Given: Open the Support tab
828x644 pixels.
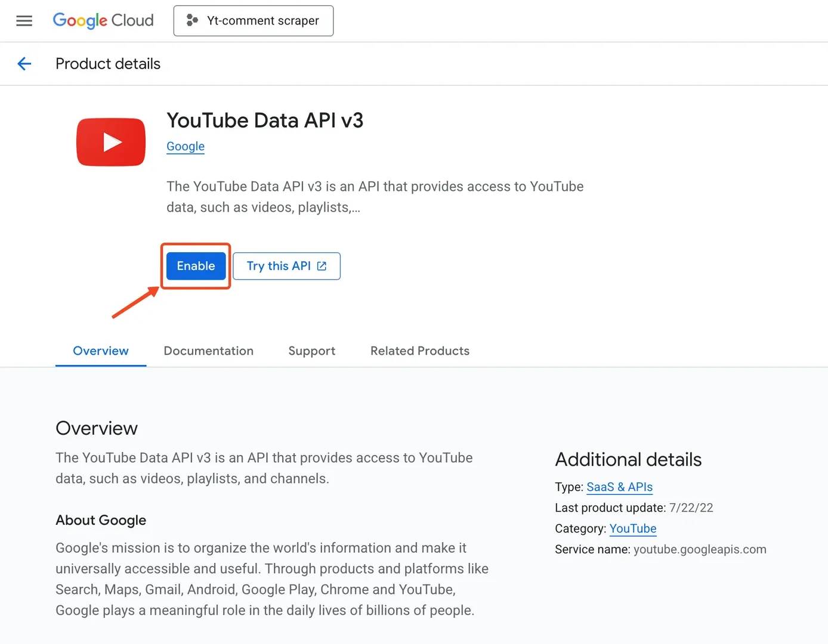Looking at the screenshot, I should point(312,351).
